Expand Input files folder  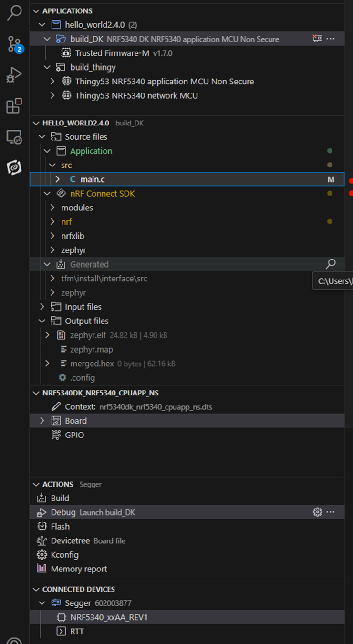tap(42, 307)
